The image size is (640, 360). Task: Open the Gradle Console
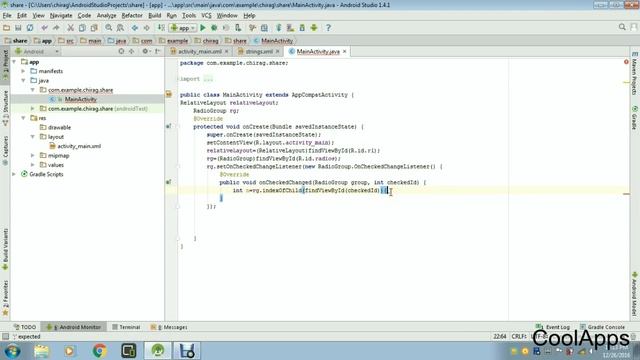point(602,327)
